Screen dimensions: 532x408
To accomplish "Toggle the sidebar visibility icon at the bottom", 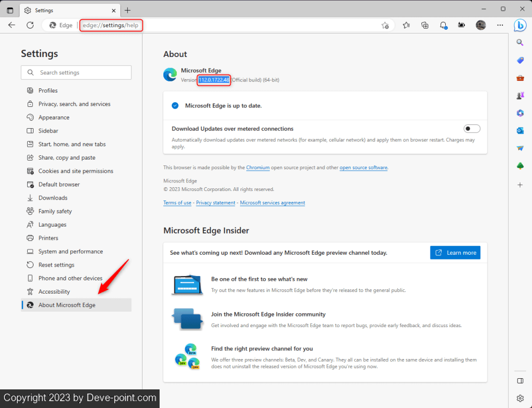I will click(x=520, y=381).
